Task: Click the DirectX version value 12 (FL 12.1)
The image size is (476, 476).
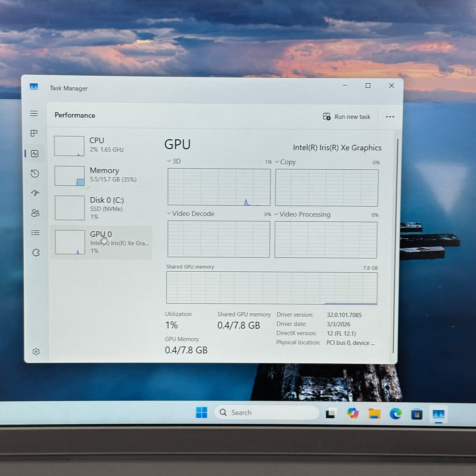Action: [341, 333]
